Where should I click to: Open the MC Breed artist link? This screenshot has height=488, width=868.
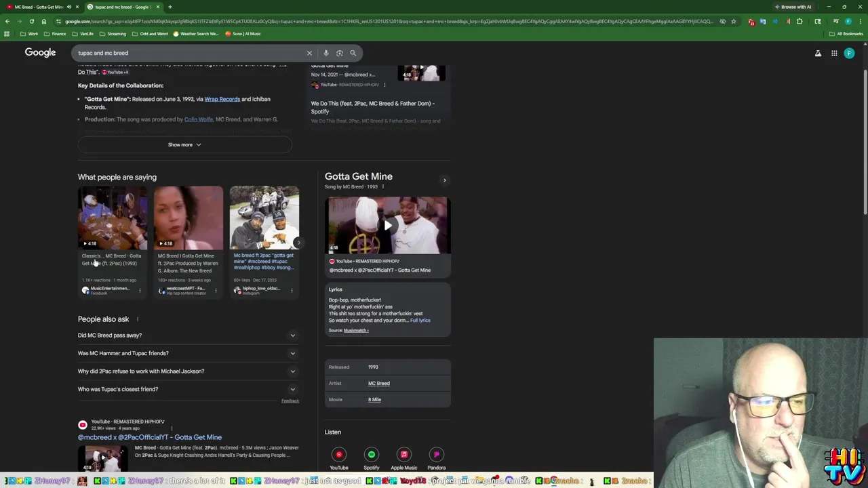point(378,384)
